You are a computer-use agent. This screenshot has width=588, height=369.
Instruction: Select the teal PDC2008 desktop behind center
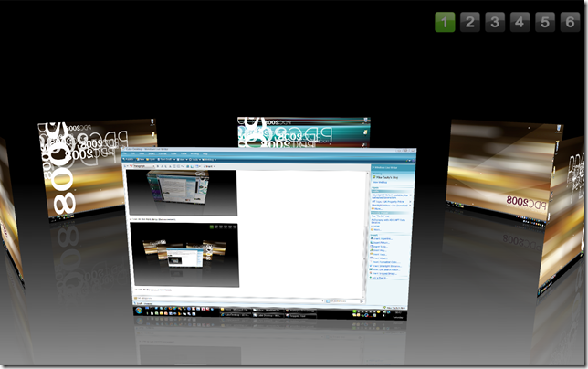pos(304,132)
